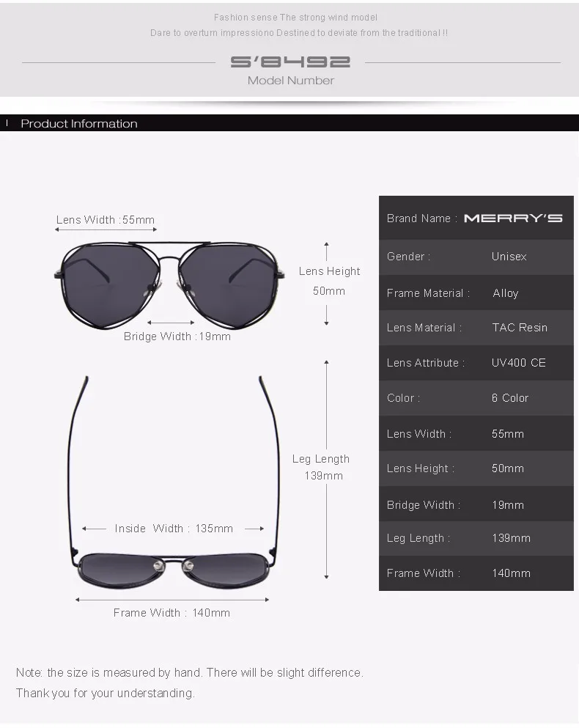The height and width of the screenshot is (728, 579).
Task: Select the 'Product Information' header bar
Action: (289, 123)
